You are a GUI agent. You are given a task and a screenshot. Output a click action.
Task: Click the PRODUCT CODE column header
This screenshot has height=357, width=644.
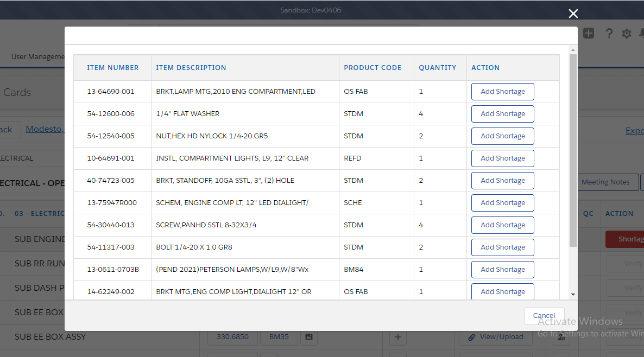point(372,68)
